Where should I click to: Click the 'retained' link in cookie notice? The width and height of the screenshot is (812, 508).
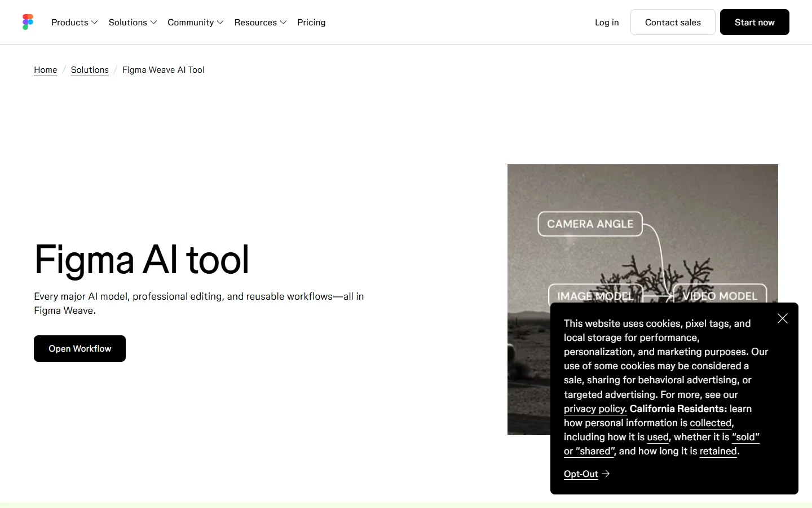(718, 451)
